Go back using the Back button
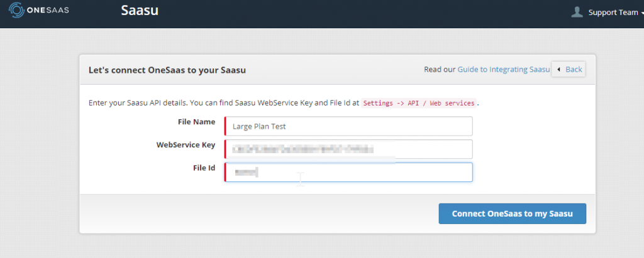Screen dimensions: 644x258 tap(569, 69)
